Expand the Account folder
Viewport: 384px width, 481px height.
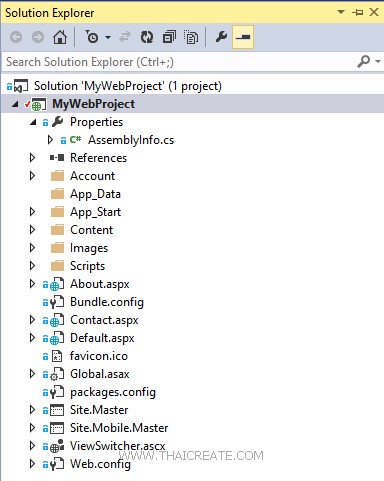(x=32, y=176)
